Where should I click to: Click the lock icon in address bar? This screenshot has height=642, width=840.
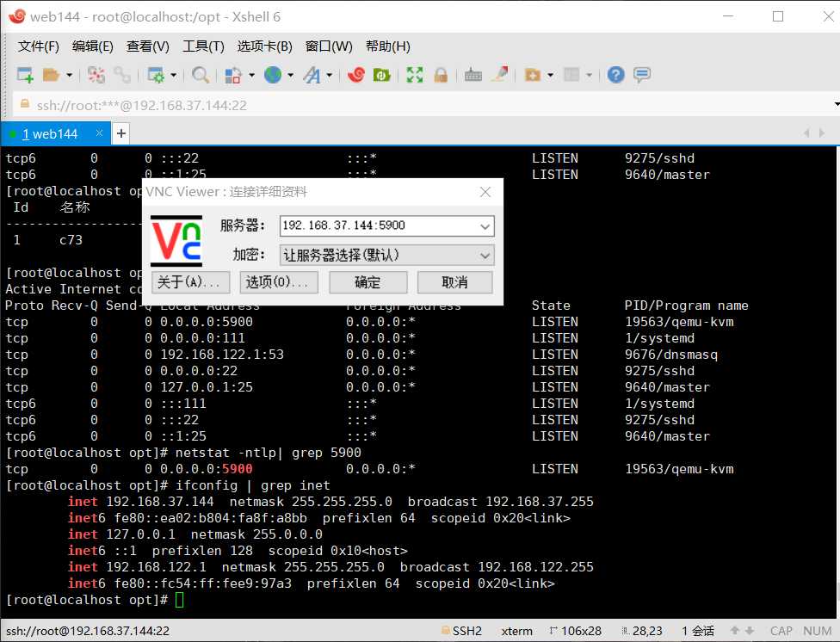point(25,104)
